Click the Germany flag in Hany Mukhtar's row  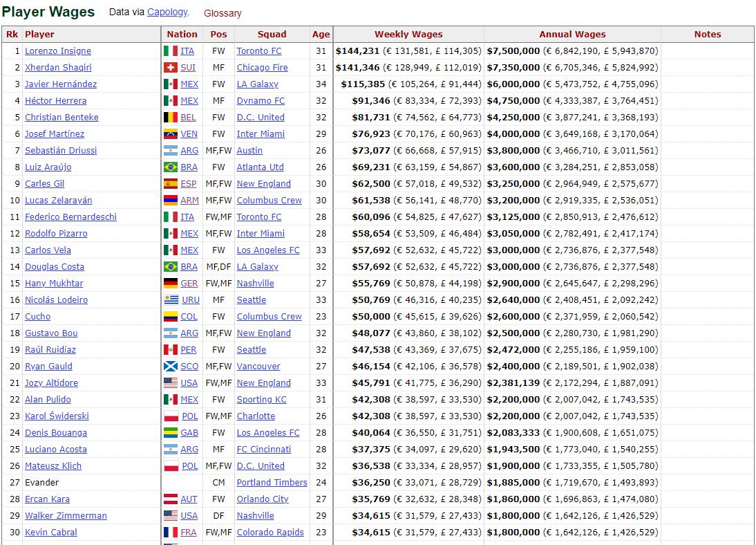pos(170,284)
